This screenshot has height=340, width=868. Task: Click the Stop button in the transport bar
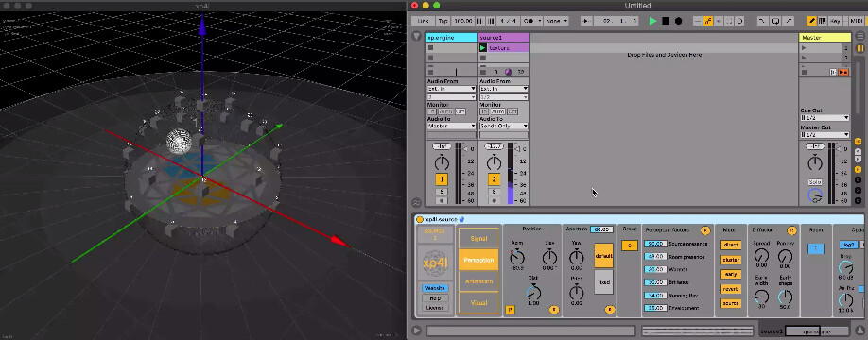click(666, 21)
